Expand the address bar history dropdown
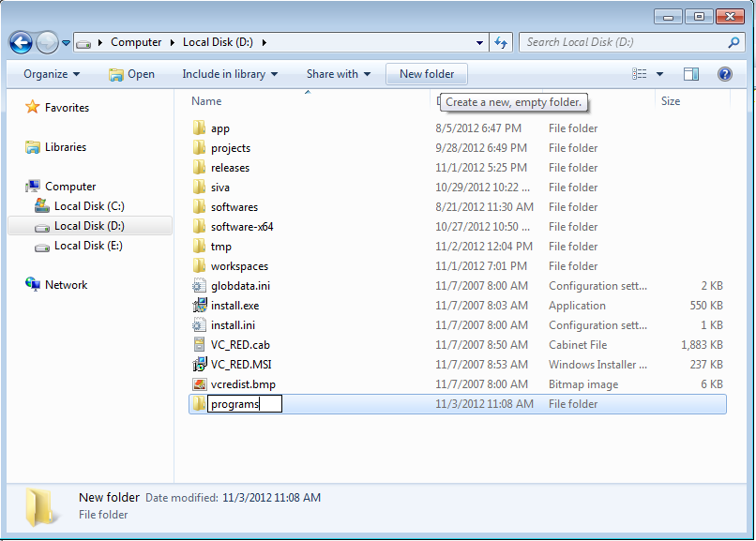756x541 pixels. pyautogui.click(x=479, y=42)
